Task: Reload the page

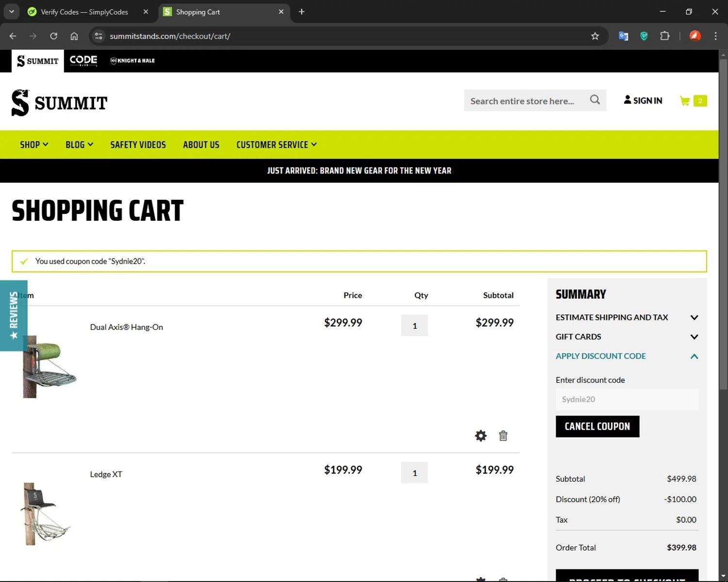Action: (54, 36)
